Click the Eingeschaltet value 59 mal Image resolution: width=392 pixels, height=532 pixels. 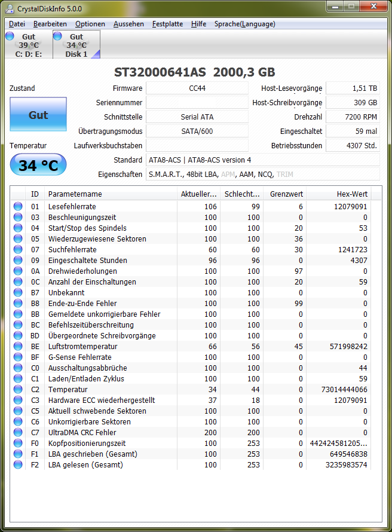(353, 131)
